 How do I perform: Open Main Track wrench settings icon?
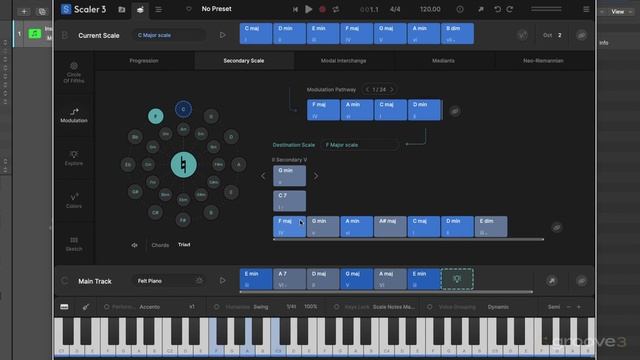click(x=552, y=281)
